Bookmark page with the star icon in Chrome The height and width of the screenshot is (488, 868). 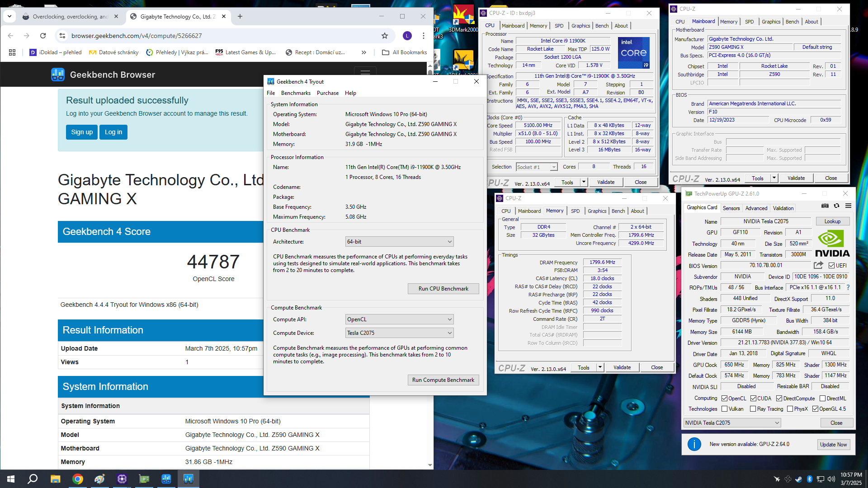385,36
